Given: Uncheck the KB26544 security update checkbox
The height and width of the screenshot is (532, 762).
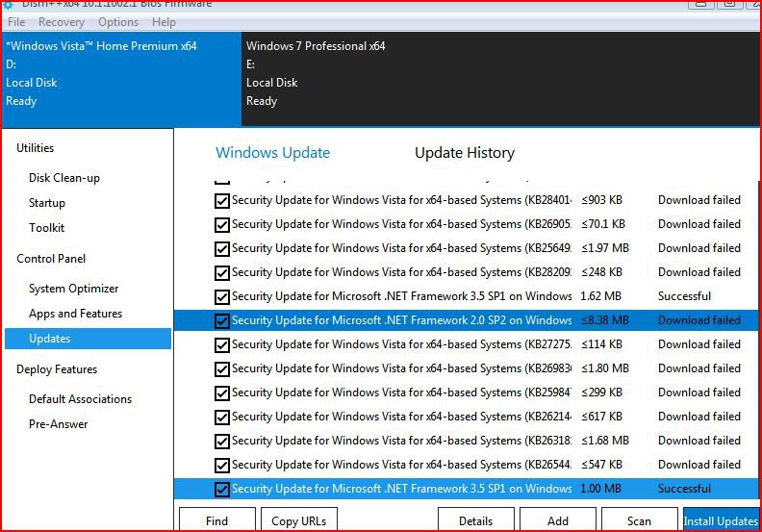Looking at the screenshot, I should pos(222,466).
